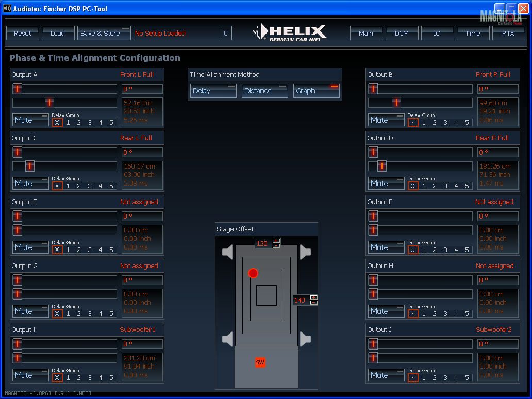
Task: Click Output A phase value 0°
Action: [x=142, y=89]
